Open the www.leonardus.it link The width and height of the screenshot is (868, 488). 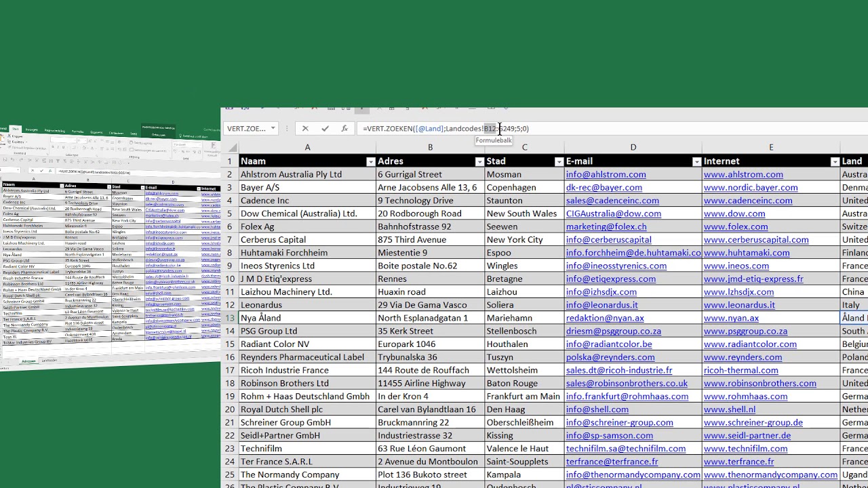pos(739,305)
